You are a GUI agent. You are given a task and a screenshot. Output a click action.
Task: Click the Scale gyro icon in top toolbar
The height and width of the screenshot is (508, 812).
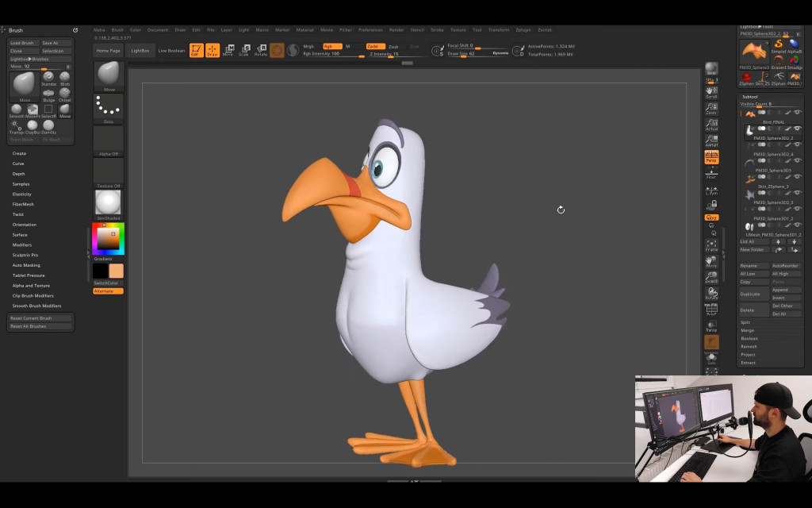coord(244,49)
